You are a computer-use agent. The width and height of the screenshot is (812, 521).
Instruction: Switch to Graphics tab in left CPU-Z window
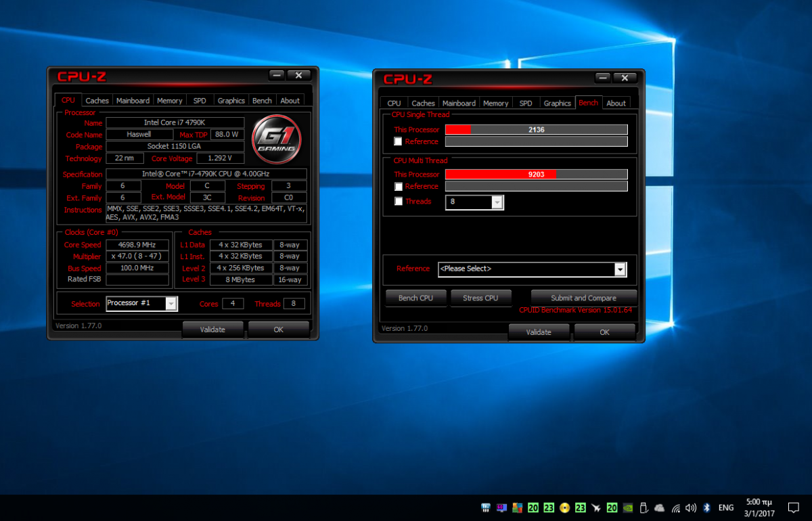231,100
